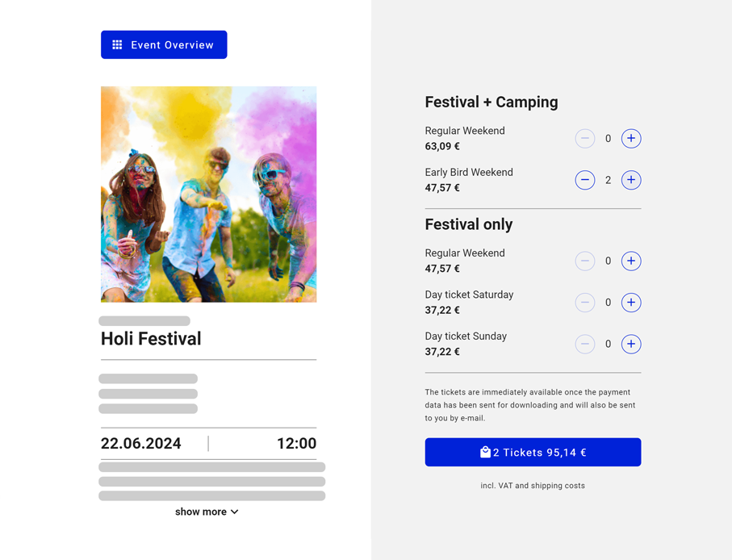Screen dimensions: 732x560
Task: Open the Event Overview page
Action: (164, 45)
